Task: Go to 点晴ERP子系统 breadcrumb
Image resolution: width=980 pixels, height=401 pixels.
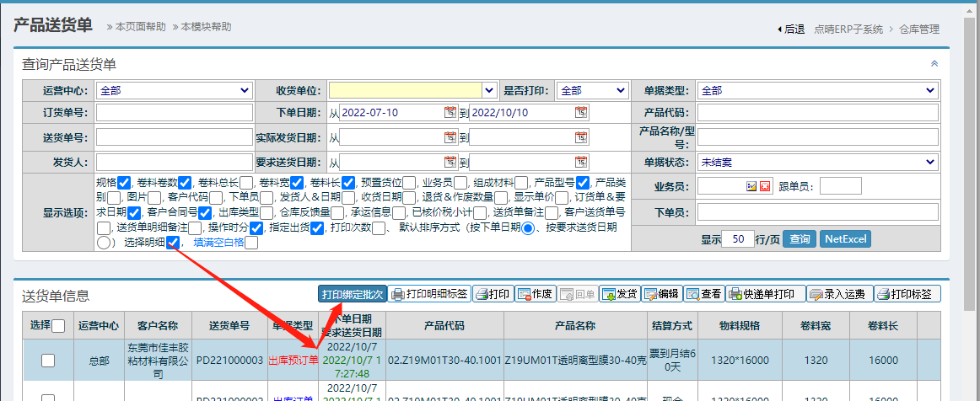Action: click(848, 29)
